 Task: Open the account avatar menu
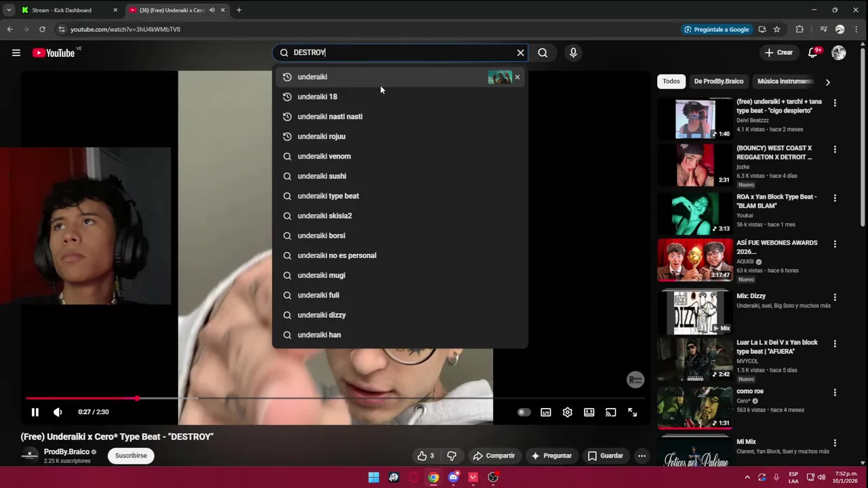tap(839, 53)
